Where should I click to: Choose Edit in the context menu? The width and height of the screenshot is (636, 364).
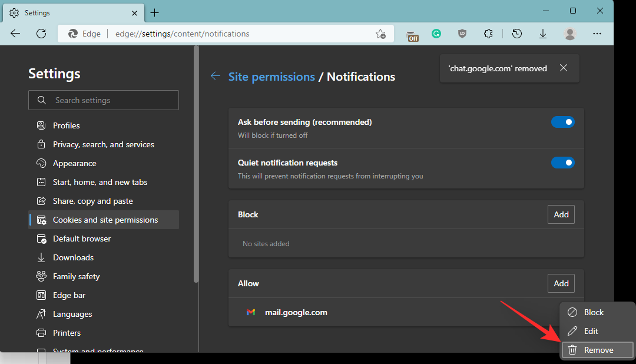[x=591, y=331]
